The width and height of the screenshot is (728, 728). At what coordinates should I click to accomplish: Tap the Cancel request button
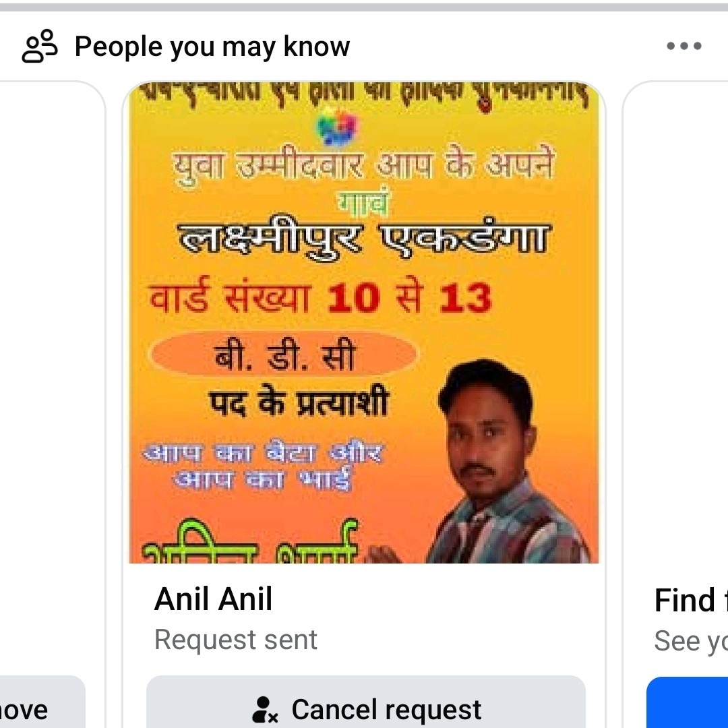[x=366, y=702]
